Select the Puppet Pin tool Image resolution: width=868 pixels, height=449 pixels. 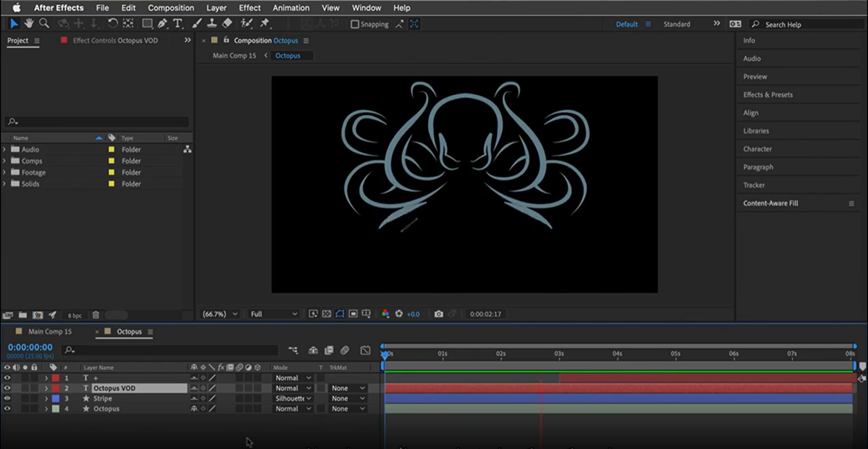click(265, 24)
